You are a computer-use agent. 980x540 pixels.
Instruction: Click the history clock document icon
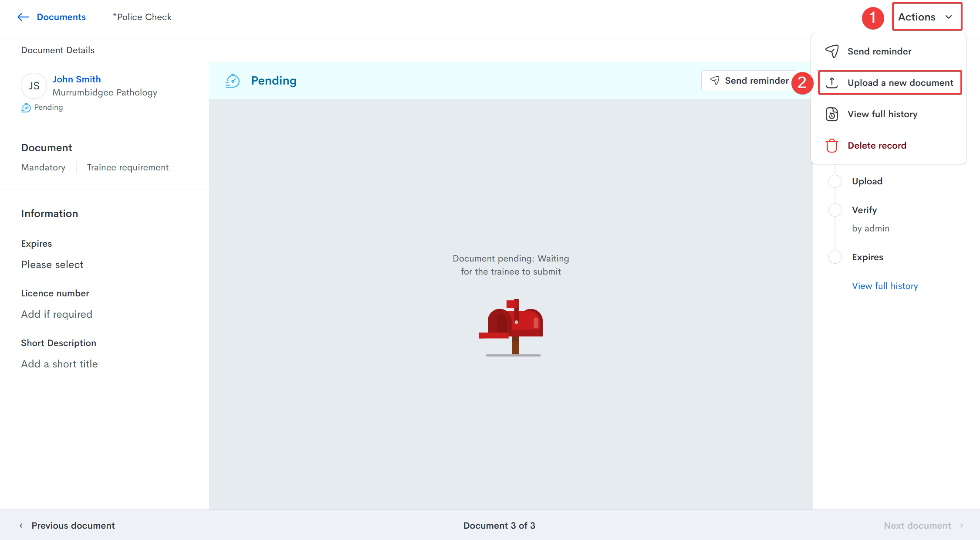(831, 114)
